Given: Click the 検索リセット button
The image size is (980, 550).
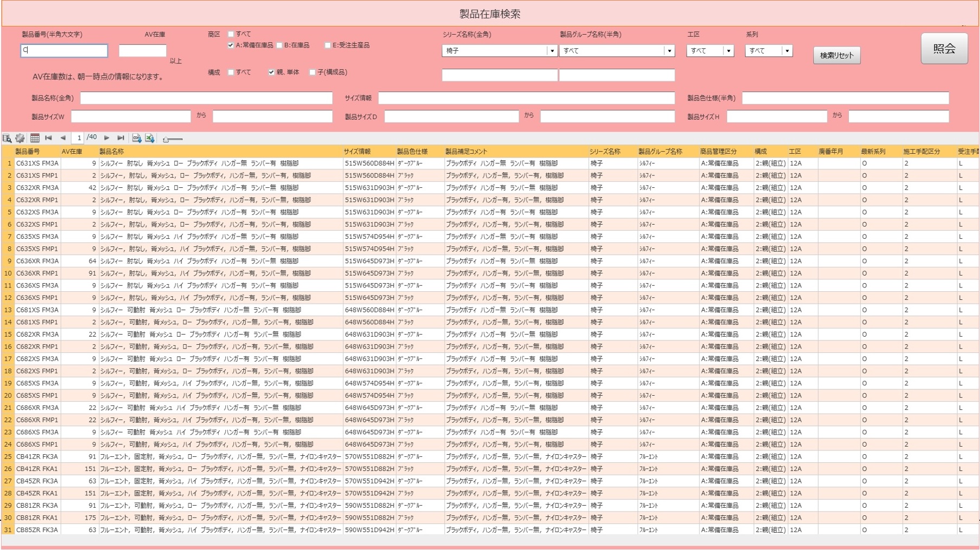Looking at the screenshot, I should 837,55.
